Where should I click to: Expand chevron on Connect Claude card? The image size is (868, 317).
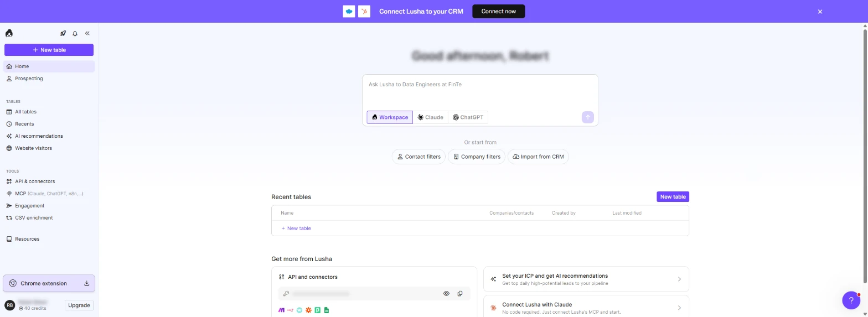click(x=679, y=308)
